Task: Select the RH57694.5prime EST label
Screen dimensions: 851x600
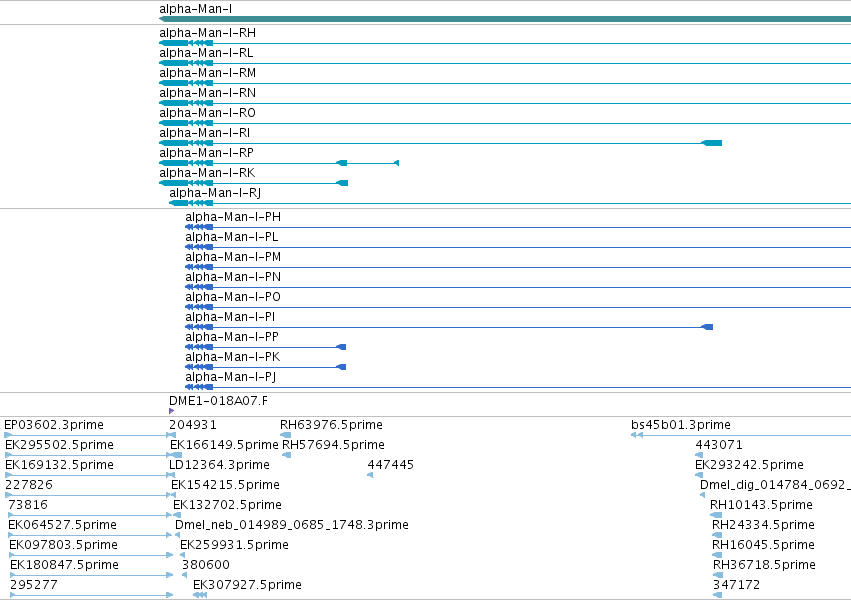Action: tap(333, 445)
